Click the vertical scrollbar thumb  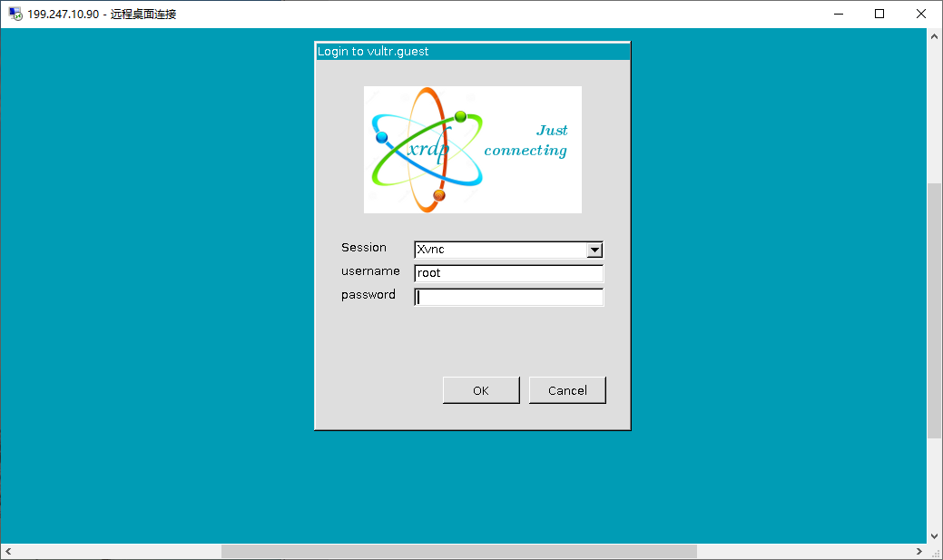(935, 310)
